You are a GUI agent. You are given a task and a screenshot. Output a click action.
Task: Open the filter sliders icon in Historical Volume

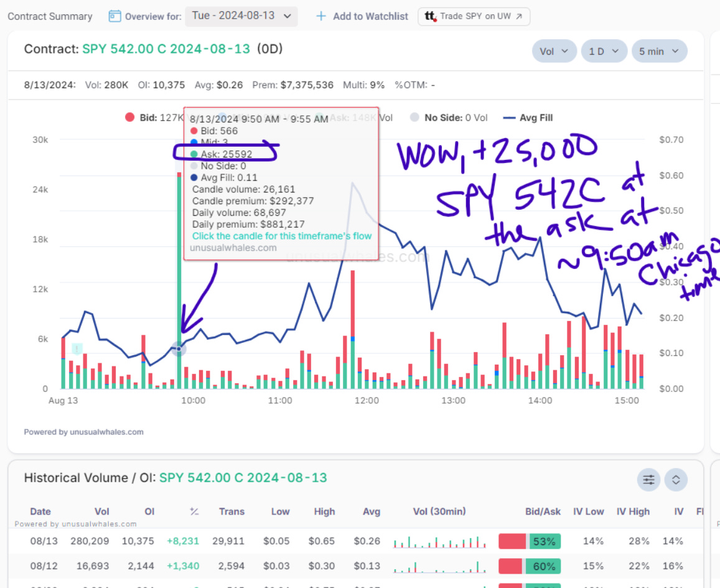(x=648, y=480)
